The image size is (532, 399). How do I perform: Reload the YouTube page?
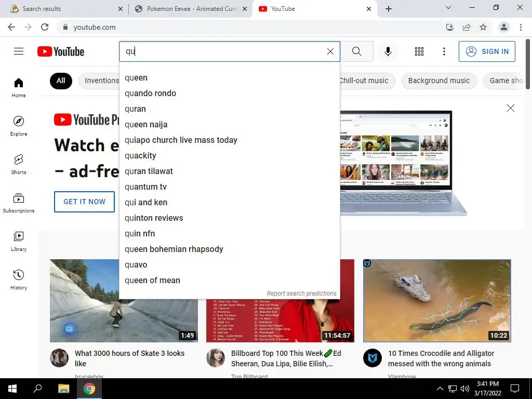pos(45,27)
